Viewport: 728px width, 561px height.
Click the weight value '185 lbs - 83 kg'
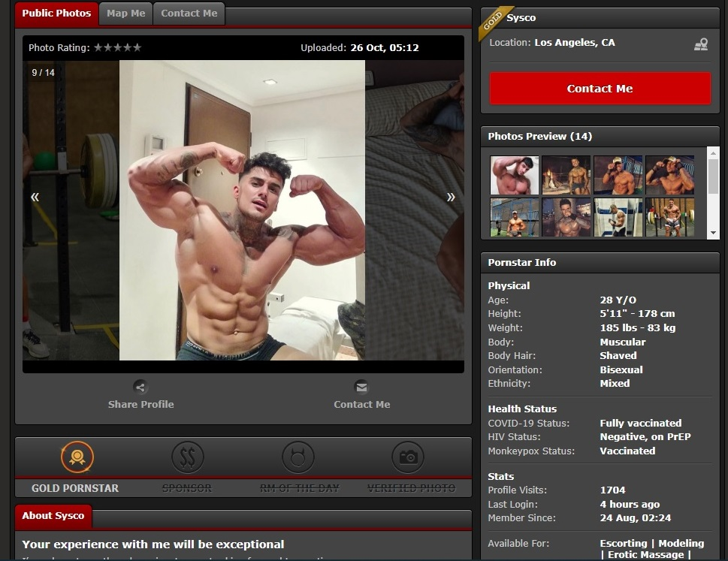tap(638, 327)
